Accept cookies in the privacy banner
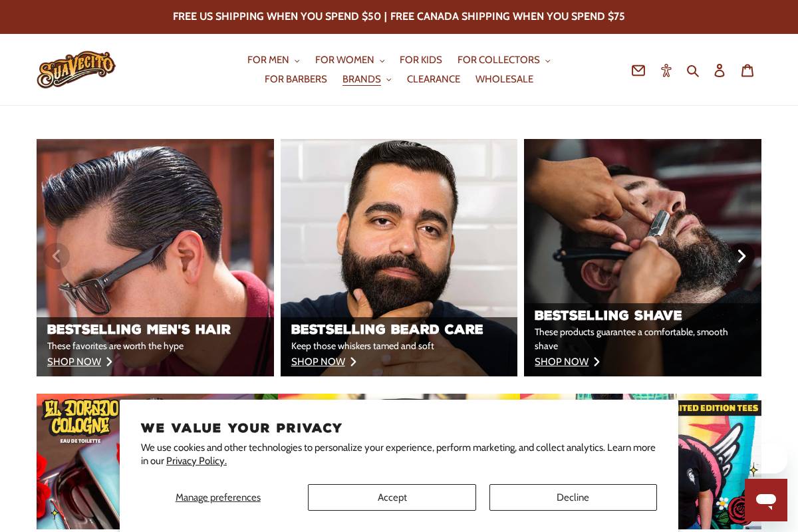 tap(392, 497)
